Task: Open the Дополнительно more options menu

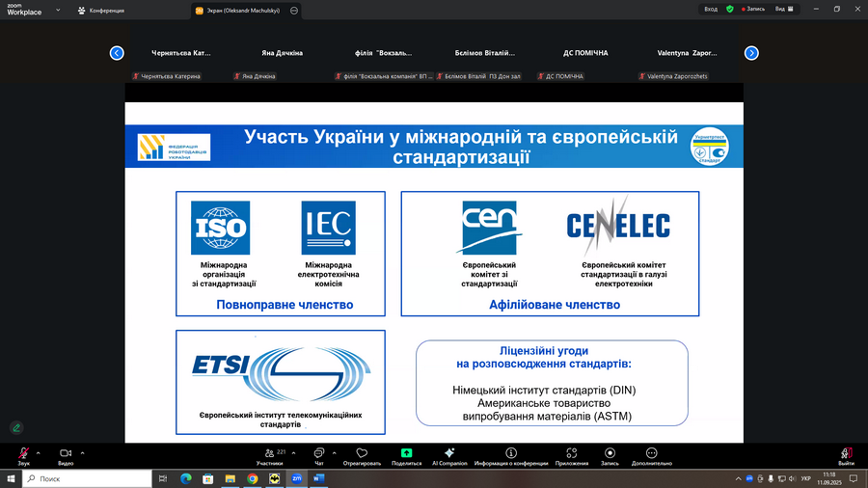Action: click(x=652, y=456)
